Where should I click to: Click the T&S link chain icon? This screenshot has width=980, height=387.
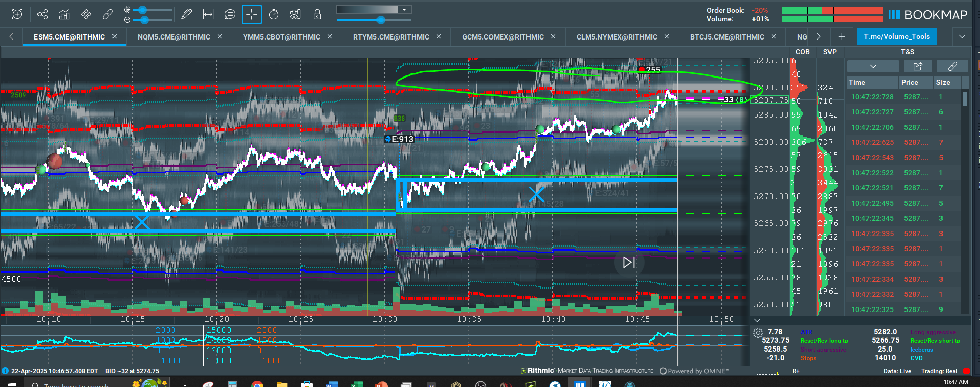[x=952, y=66]
